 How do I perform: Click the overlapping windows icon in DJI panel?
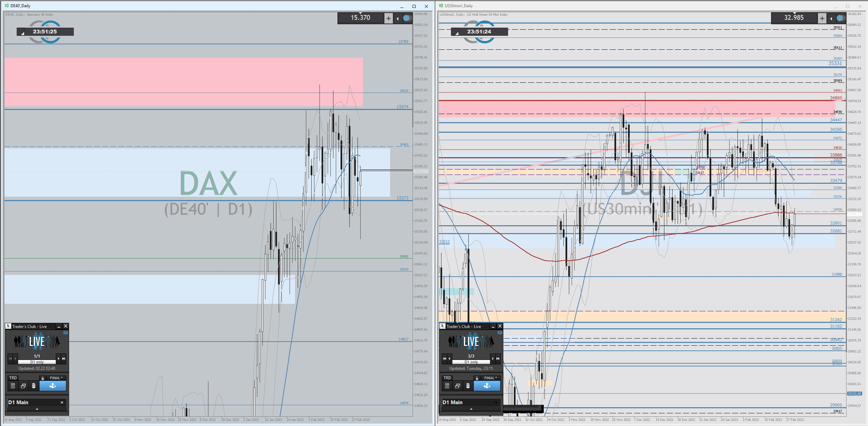[458, 386]
